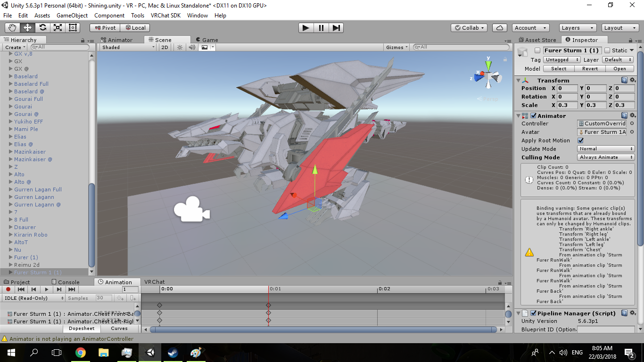Jump to next keyframe in Animation panel

[x=59, y=289]
